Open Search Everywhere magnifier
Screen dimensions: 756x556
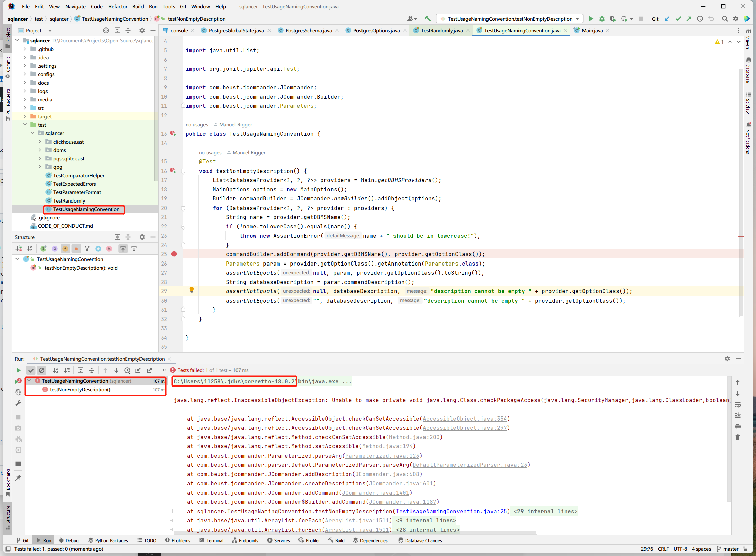tap(725, 19)
